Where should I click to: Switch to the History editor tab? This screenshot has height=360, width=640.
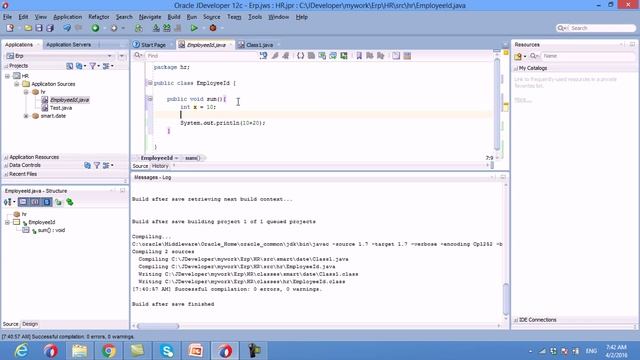click(x=160, y=166)
